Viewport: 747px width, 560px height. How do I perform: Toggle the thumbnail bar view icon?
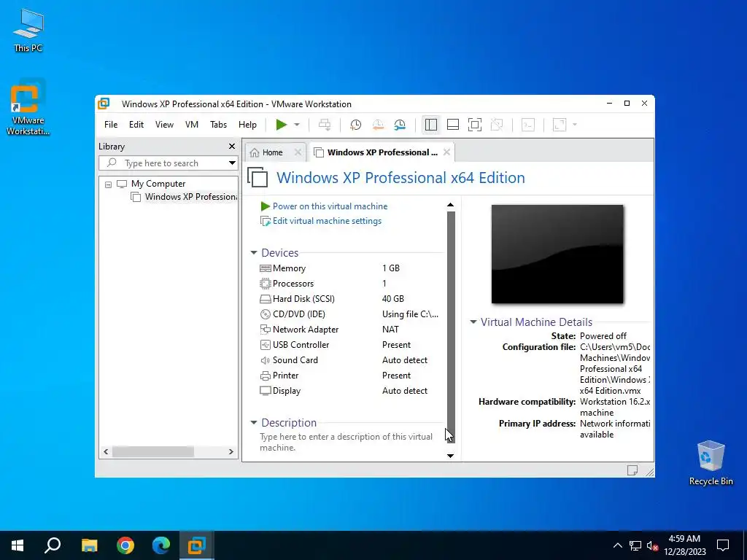coord(452,125)
